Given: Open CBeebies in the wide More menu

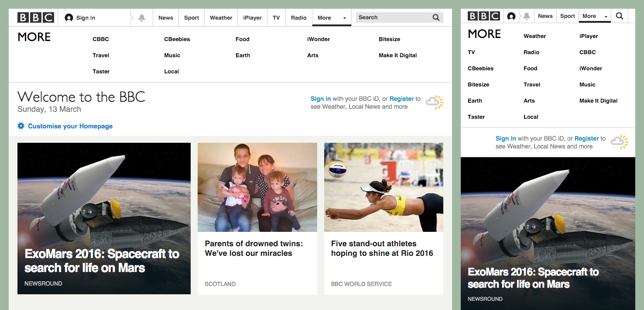Looking at the screenshot, I should [177, 39].
